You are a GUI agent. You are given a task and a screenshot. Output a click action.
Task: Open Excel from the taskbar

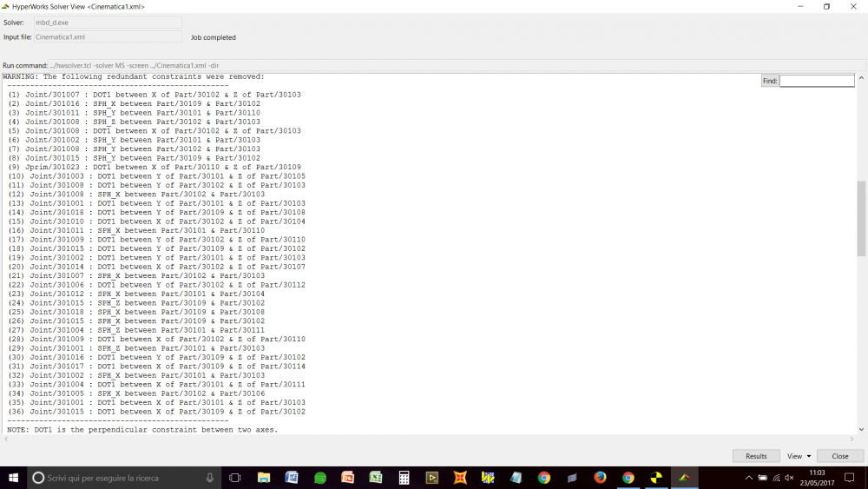[376, 478]
